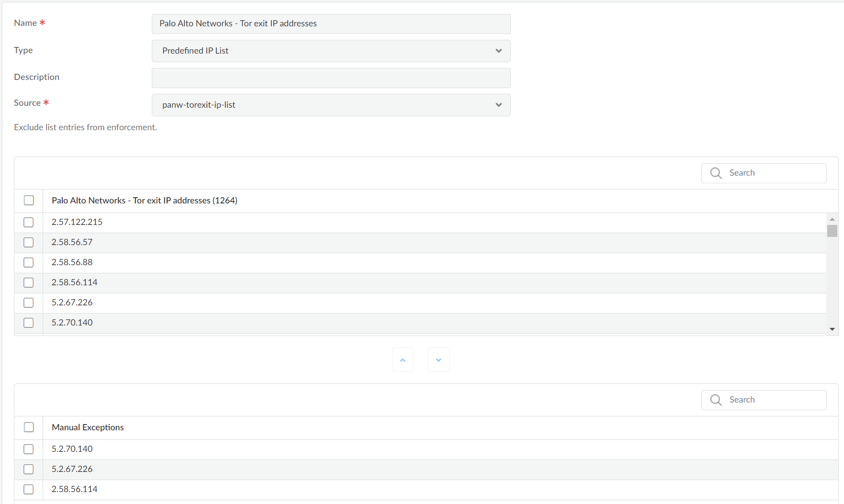
Task: Check 2.58.56.114 in the Tor exit list
Action: coord(29,283)
